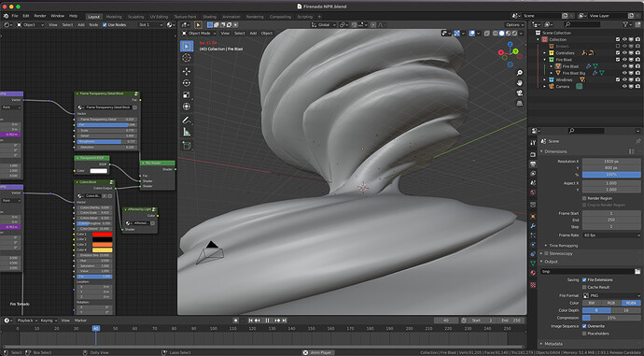Set Color Depth to 16

click(x=626, y=310)
